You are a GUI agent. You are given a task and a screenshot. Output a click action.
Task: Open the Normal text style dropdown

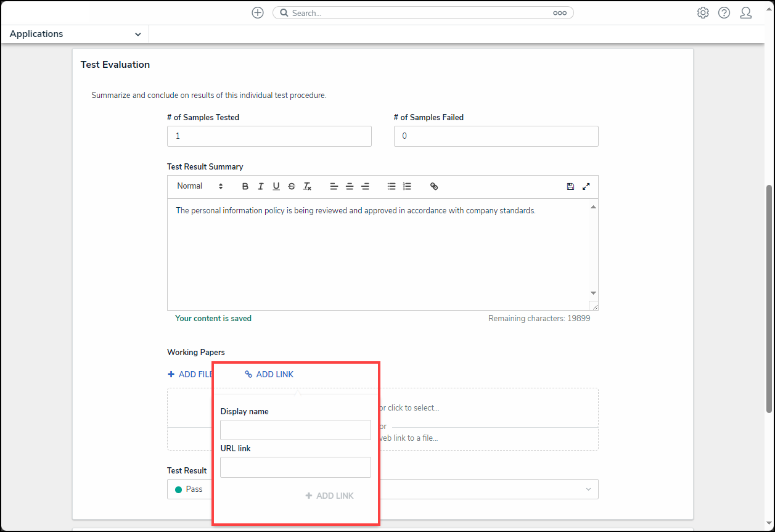point(200,186)
